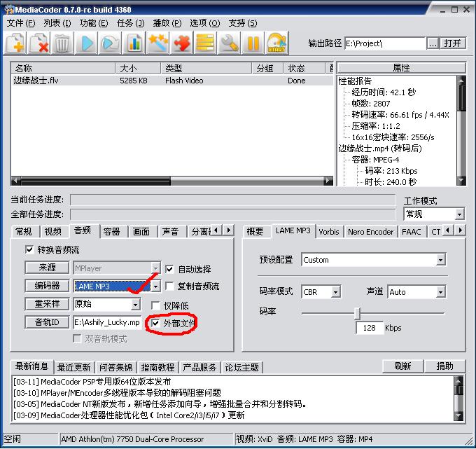Click the add file toolbar icon
Viewport: 476px width, 449px height.
15,43
